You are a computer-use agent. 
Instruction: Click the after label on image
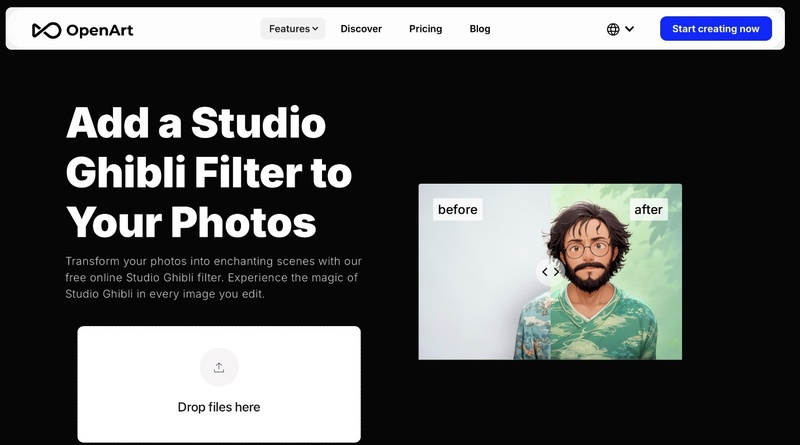point(648,209)
